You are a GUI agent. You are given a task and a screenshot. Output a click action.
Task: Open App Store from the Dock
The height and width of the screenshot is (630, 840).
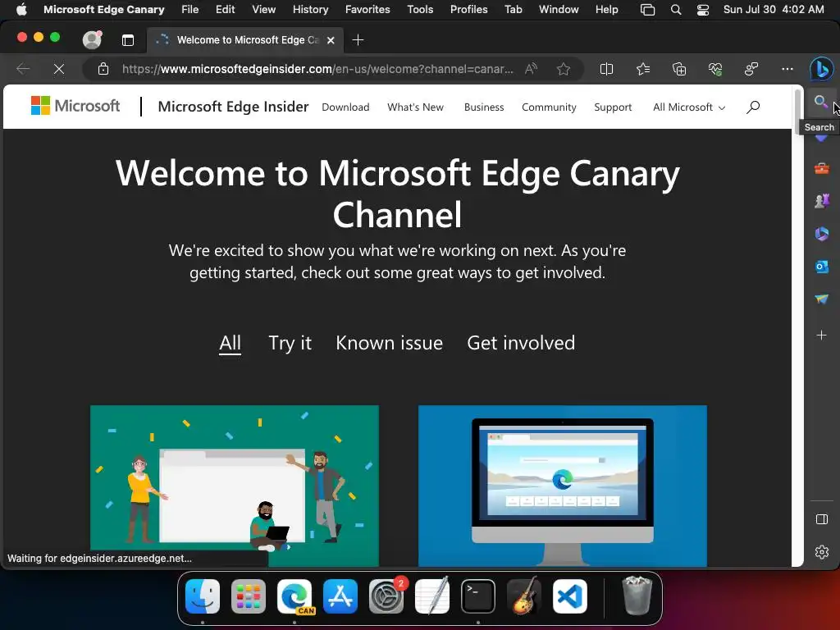(x=340, y=596)
